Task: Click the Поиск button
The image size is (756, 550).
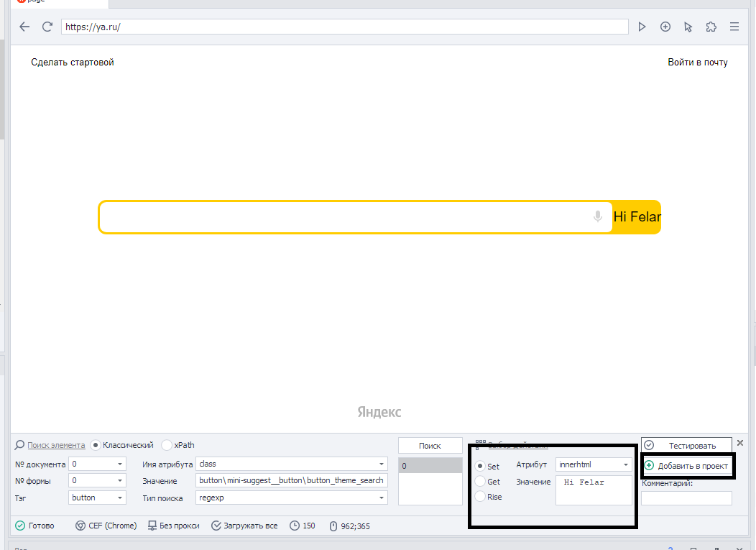Action: click(430, 445)
